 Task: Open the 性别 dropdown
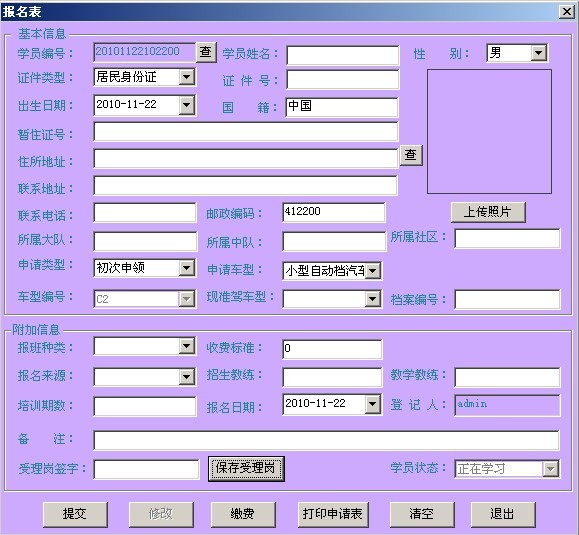point(539,53)
